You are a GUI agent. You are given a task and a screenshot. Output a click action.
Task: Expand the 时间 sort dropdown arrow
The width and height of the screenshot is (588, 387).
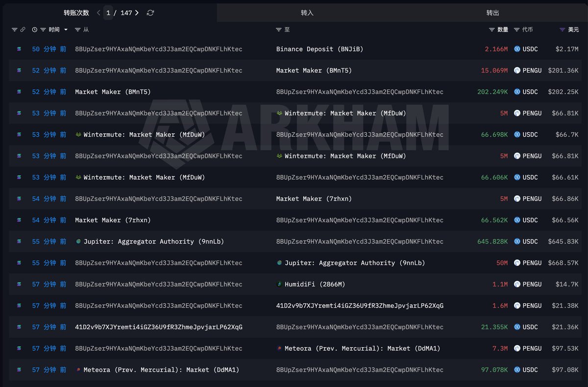pyautogui.click(x=66, y=30)
